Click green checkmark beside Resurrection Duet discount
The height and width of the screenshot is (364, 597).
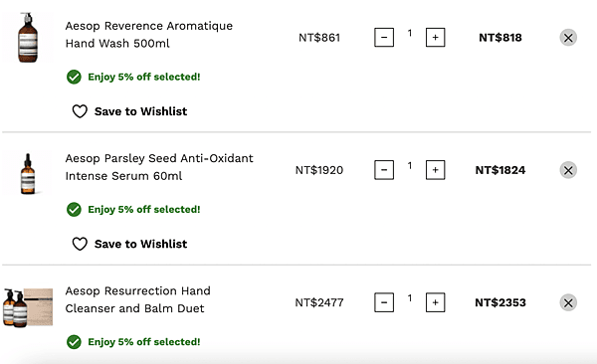(74, 342)
